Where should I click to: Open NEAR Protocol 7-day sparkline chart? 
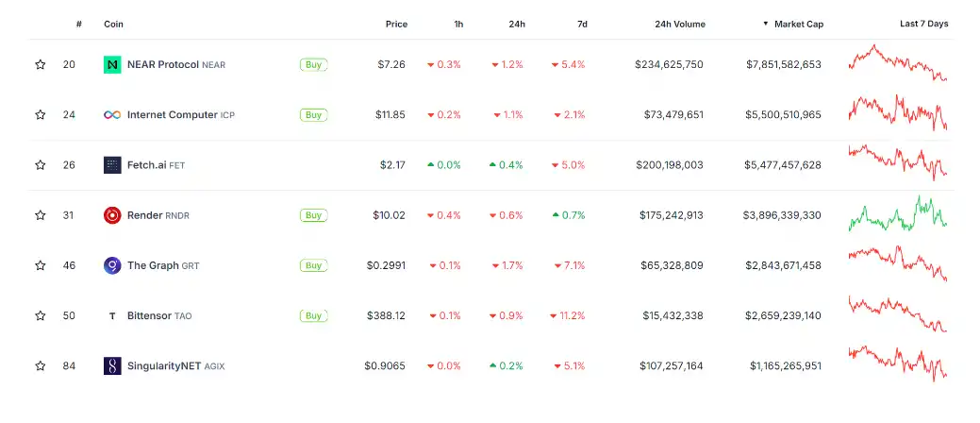pos(898,62)
